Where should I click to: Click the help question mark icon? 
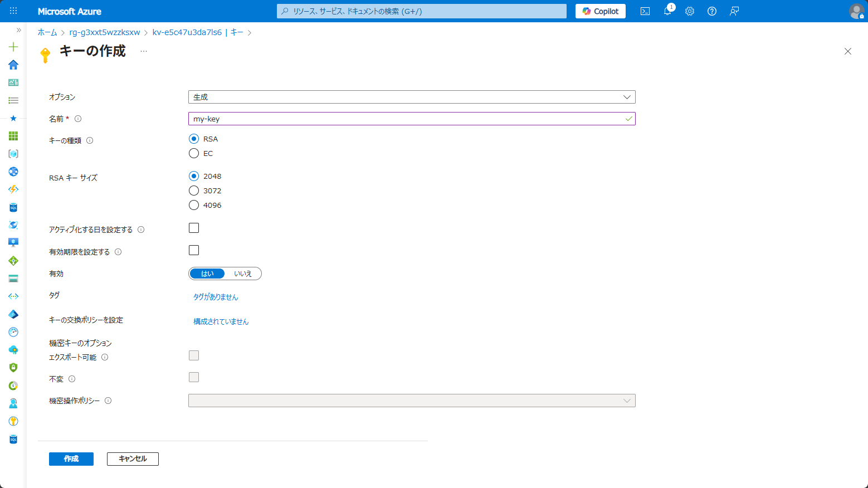tap(712, 11)
